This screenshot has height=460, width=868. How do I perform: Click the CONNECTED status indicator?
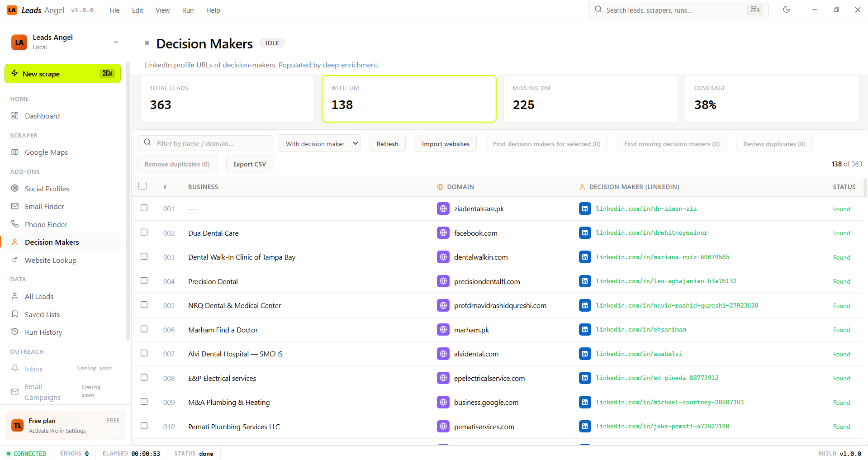tap(26, 453)
